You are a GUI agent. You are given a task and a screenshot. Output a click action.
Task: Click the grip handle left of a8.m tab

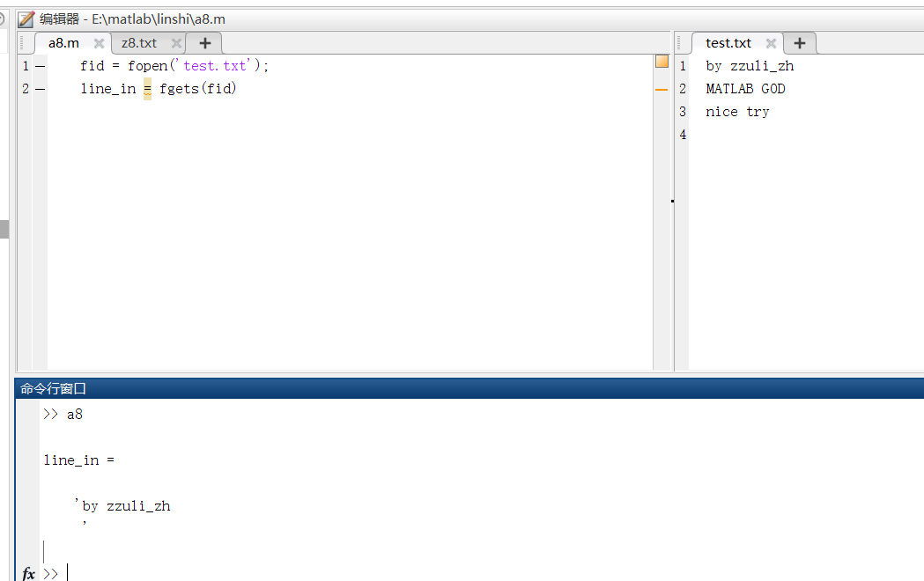(x=22, y=43)
